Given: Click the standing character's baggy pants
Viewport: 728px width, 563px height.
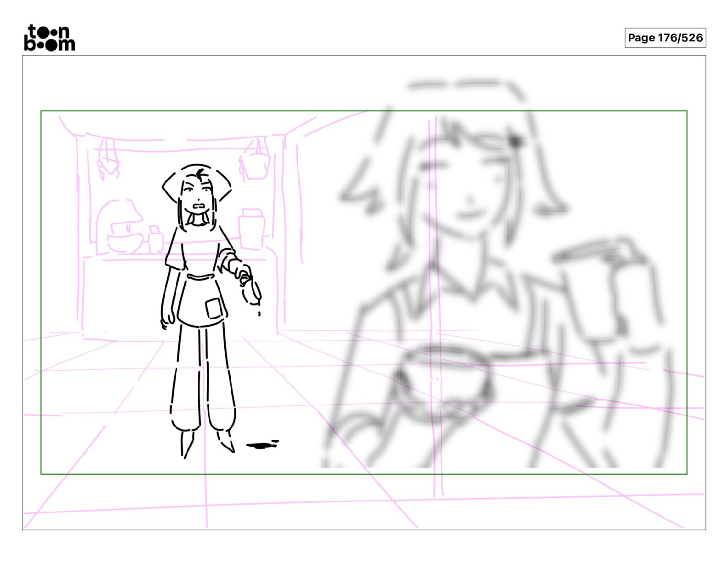Looking at the screenshot, I should (203, 377).
